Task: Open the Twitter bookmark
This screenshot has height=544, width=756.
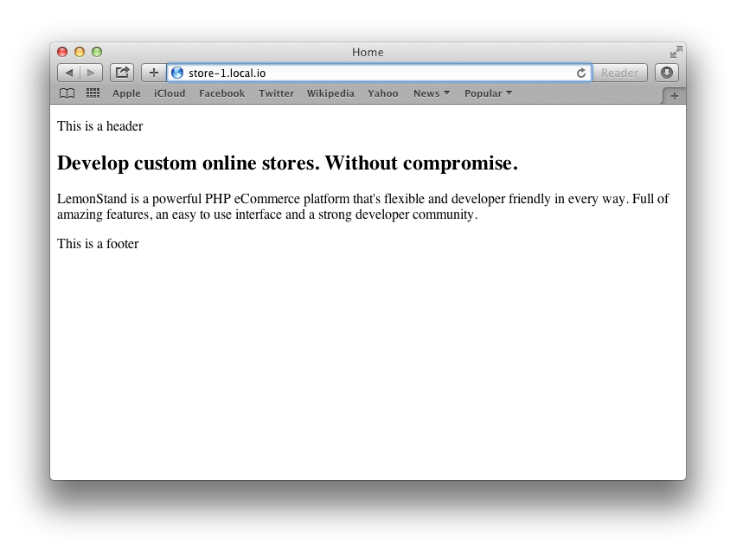Action: tap(276, 93)
